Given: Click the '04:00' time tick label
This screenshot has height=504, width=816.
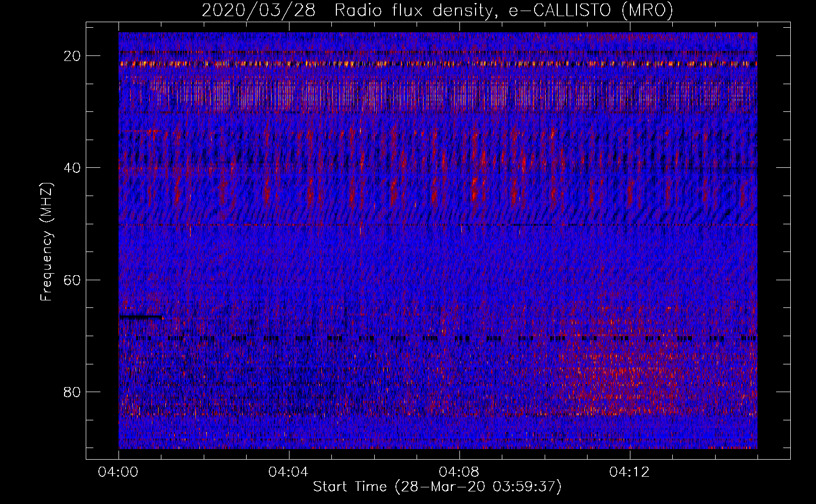Looking at the screenshot, I should pyautogui.click(x=119, y=472).
